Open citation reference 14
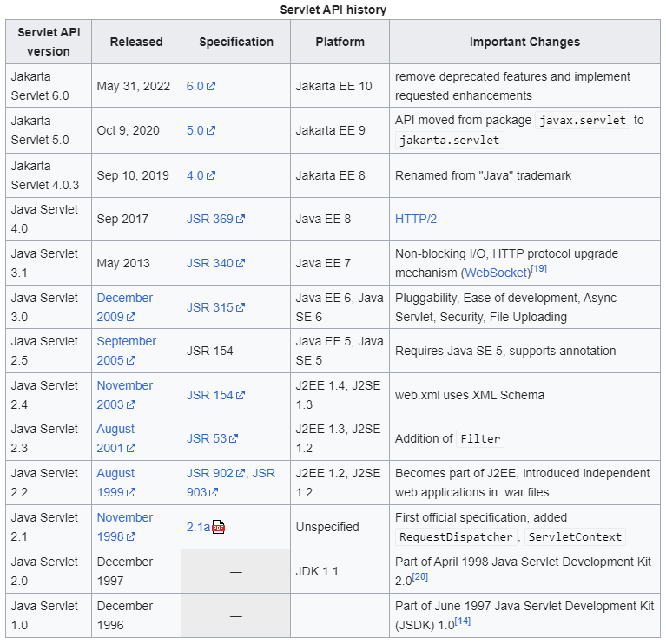The height and width of the screenshot is (644, 666). click(x=463, y=621)
